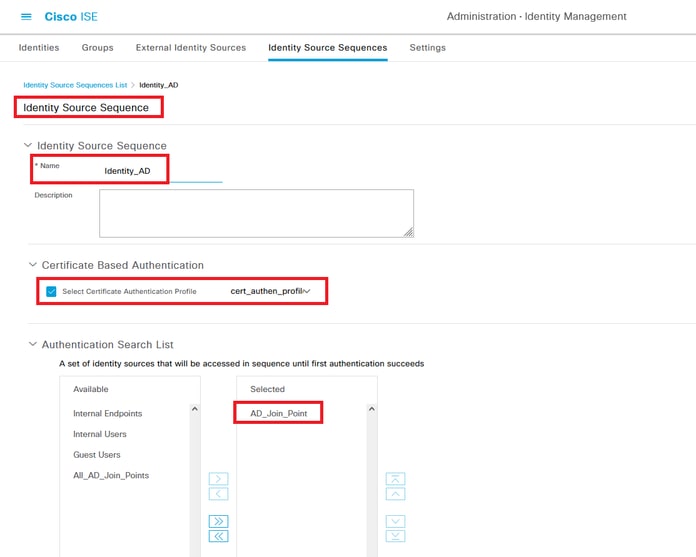Click the move all right double-arrow button
Screen dimensions: 696x557
[218, 521]
